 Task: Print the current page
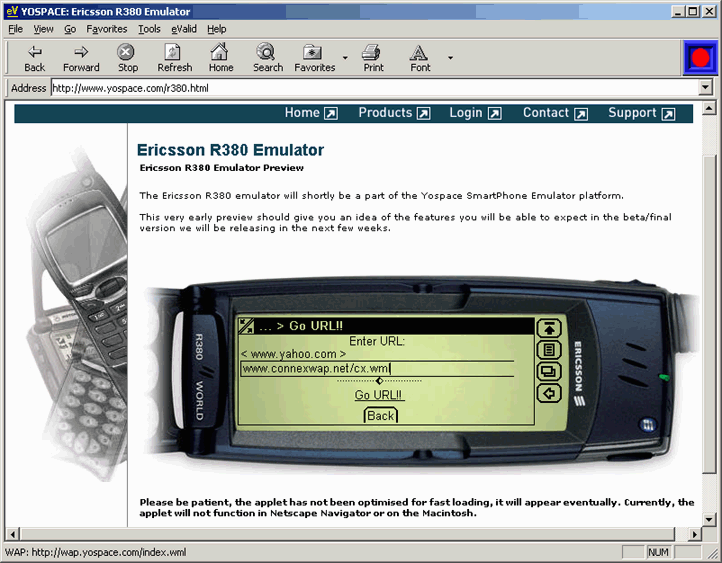[373, 58]
